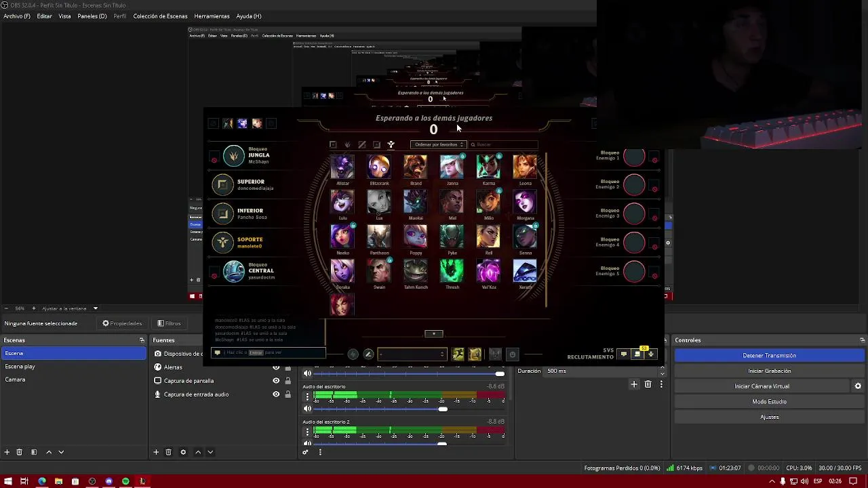Image resolution: width=868 pixels, height=488 pixels.
Task: Open Audio del escritorio 2 three-dot options
Action: [x=307, y=431]
